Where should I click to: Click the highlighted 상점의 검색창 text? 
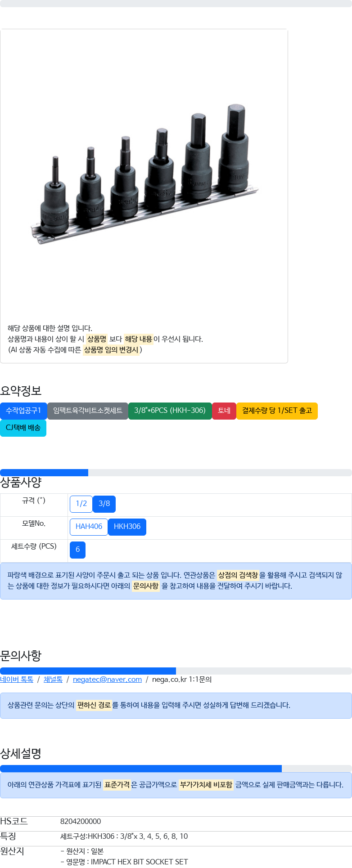point(238,575)
